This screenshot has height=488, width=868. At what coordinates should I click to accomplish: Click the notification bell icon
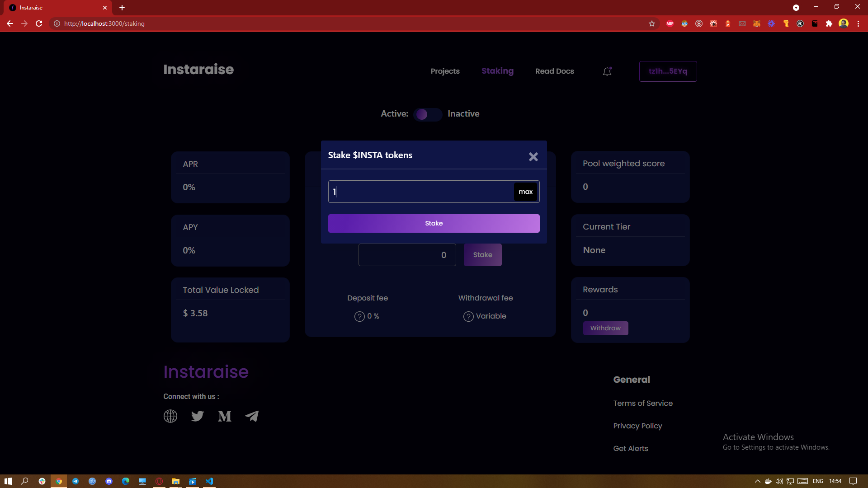pyautogui.click(x=607, y=71)
